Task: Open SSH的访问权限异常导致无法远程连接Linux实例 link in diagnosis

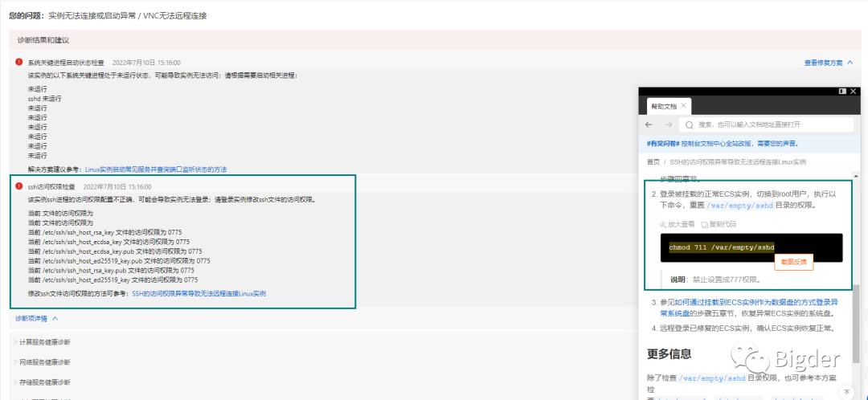Action: [x=199, y=294]
